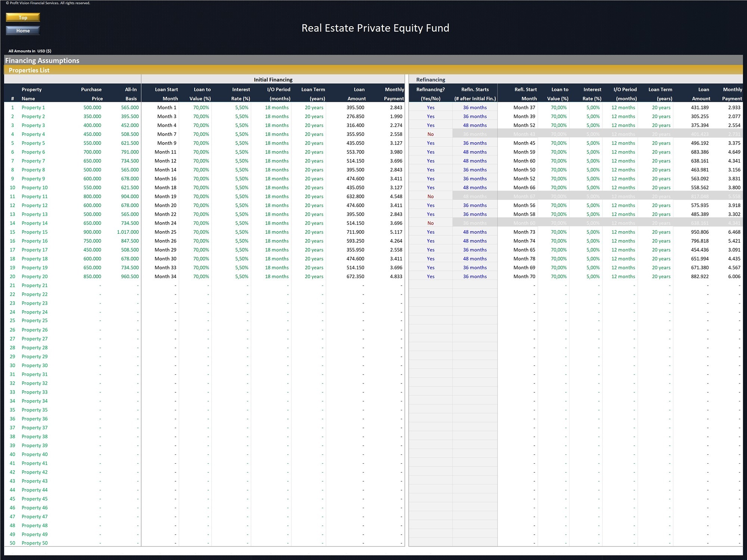Viewport: 747px width, 560px height.
Task: Open Refinancing cell showing No for Property 4
Action: point(431,134)
